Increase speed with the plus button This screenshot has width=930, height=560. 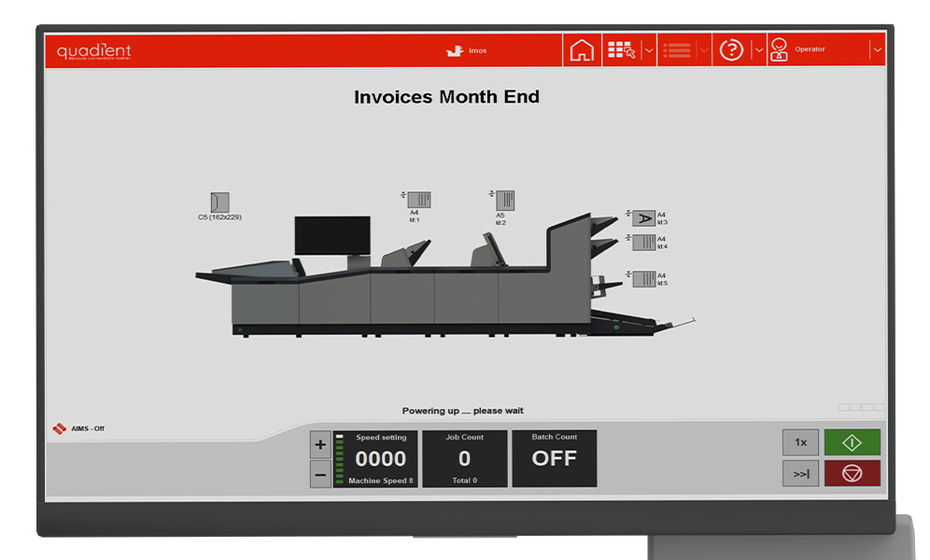tap(319, 444)
